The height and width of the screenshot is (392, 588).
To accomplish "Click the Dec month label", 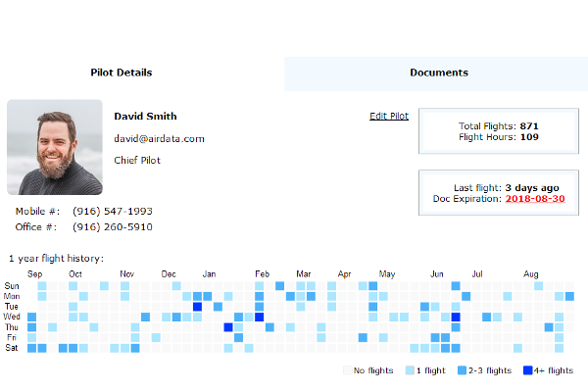I will coord(169,274).
